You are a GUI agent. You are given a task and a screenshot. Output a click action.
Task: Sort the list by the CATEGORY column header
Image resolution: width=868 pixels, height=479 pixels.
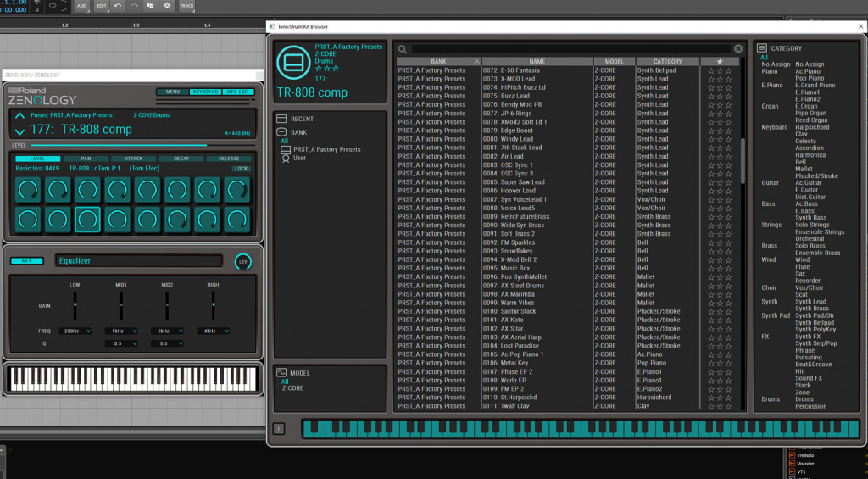[668, 62]
